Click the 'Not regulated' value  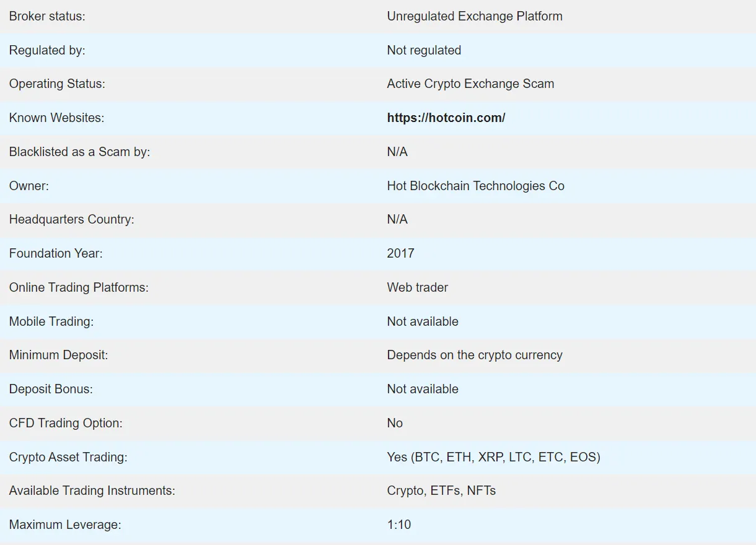tap(424, 50)
